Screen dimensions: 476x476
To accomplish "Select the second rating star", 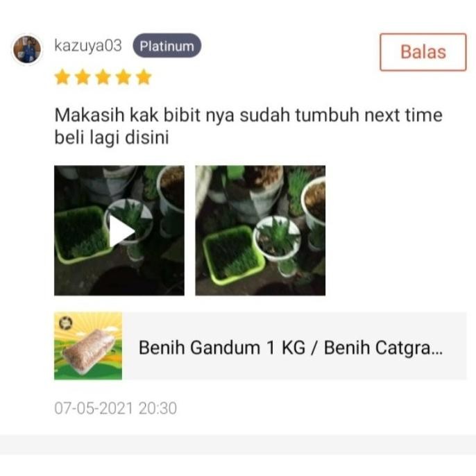I will [x=83, y=77].
